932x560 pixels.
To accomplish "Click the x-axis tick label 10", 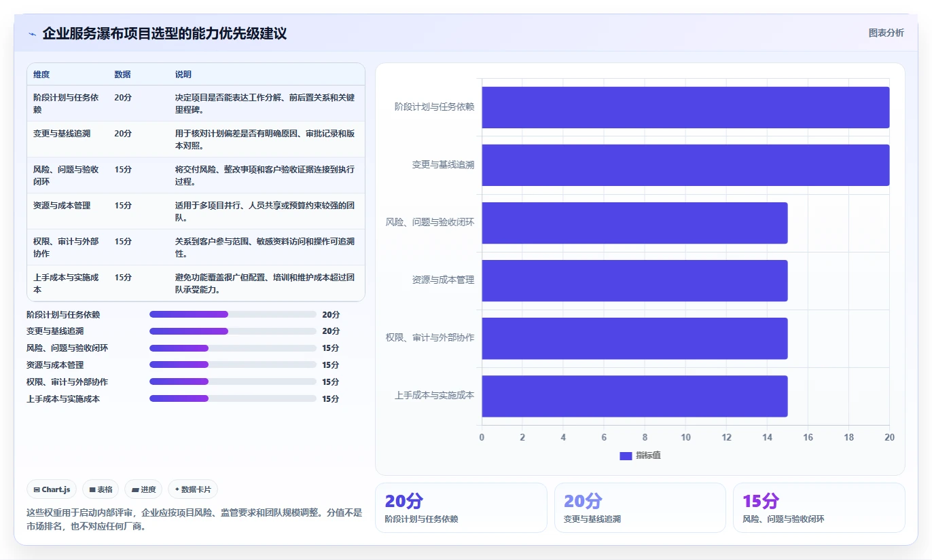I will 685,437.
